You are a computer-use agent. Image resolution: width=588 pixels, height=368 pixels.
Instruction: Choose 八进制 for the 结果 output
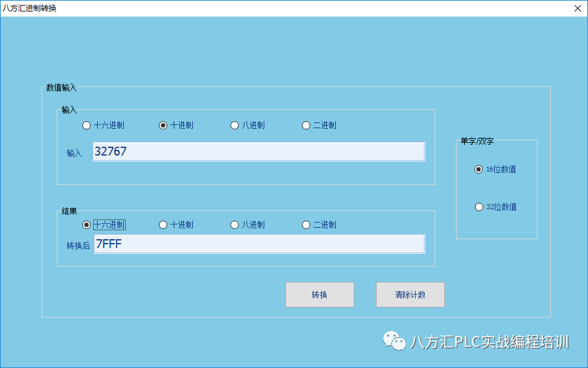235,224
